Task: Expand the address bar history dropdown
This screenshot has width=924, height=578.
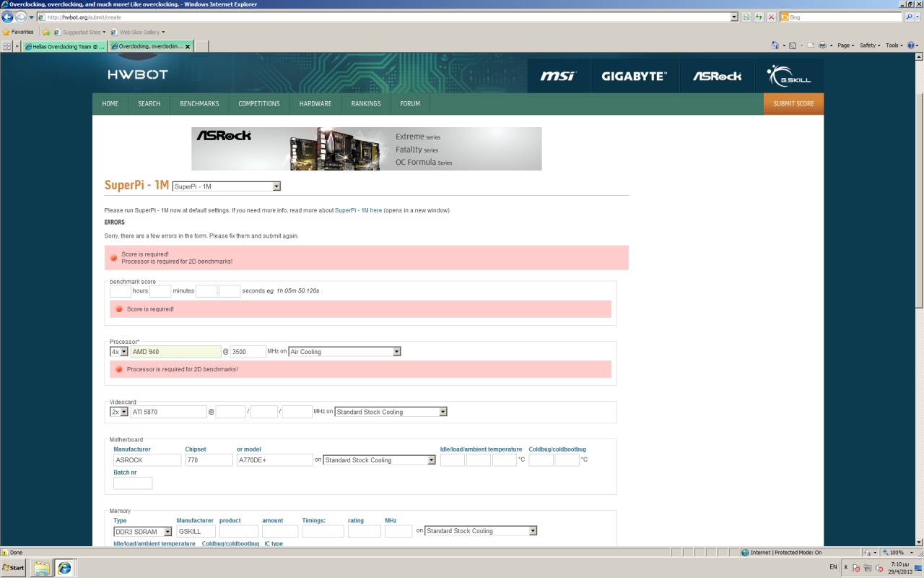Action: click(734, 17)
